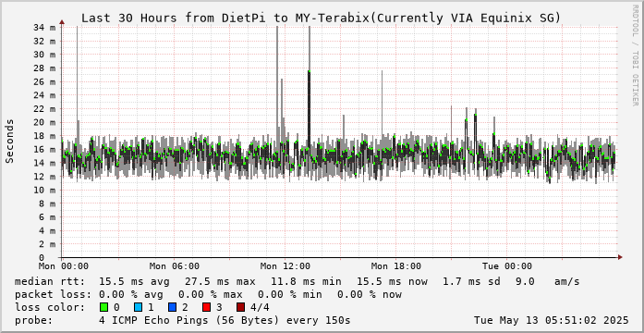Click the Tue May 13 05:51:02 2025 timestamp
This screenshot has height=333, width=644.
(x=552, y=320)
